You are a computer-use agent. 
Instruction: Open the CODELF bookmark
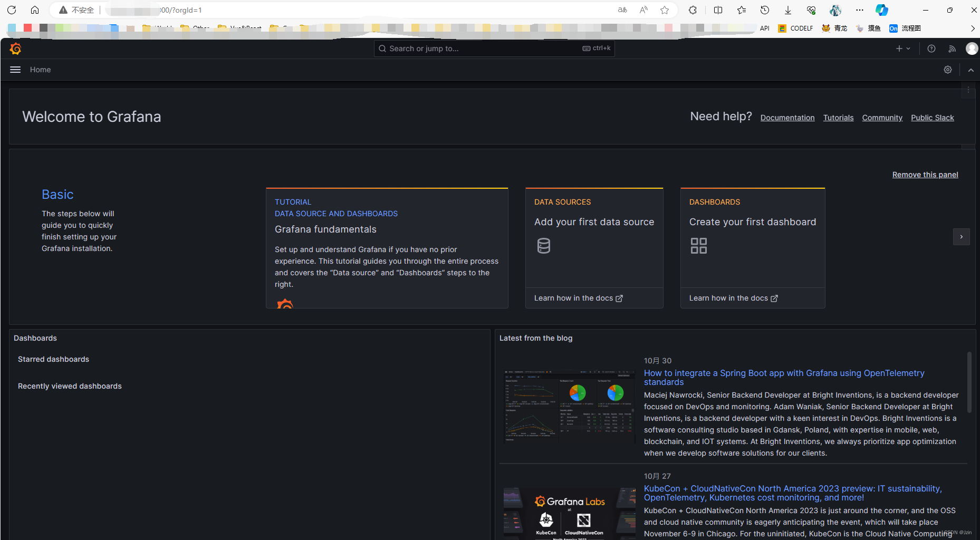(x=795, y=28)
